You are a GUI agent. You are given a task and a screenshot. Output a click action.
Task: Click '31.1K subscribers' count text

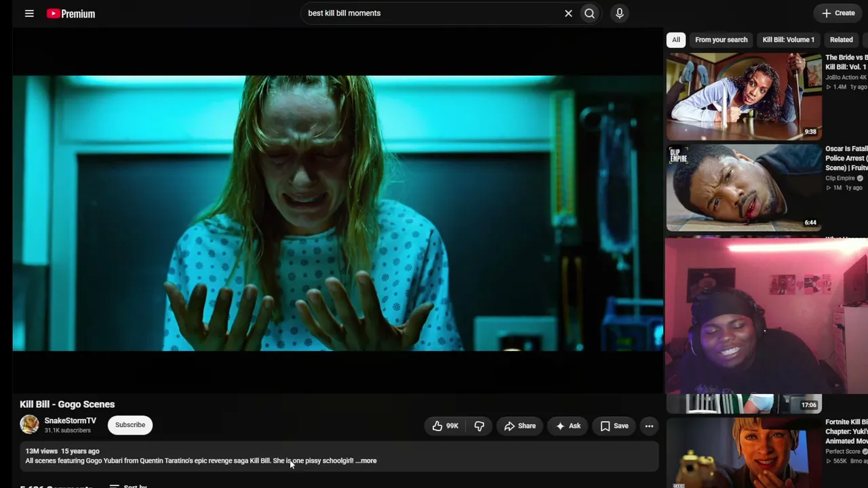[x=68, y=430]
